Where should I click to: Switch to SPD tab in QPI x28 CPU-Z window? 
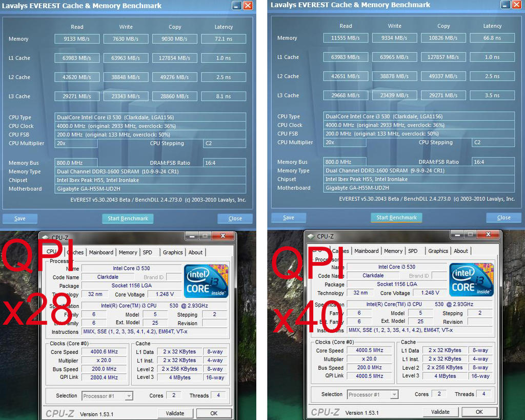[x=147, y=252]
